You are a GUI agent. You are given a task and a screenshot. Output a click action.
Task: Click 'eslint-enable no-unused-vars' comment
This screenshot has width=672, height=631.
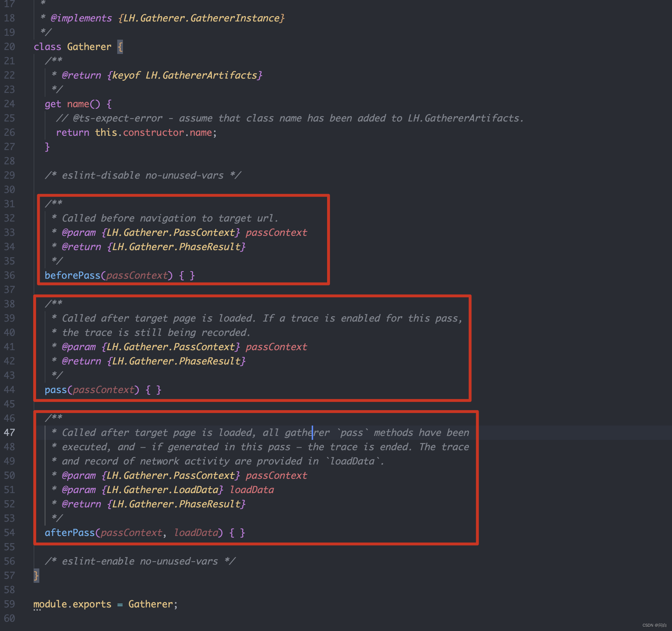(x=140, y=561)
